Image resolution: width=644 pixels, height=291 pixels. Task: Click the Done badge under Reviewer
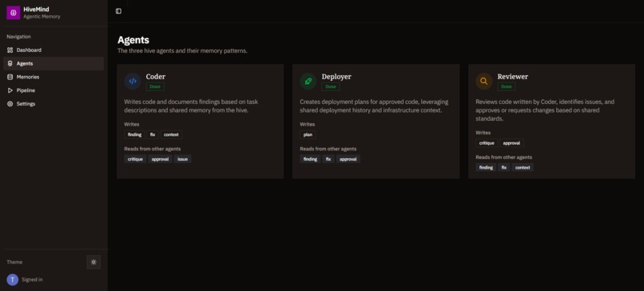507,86
